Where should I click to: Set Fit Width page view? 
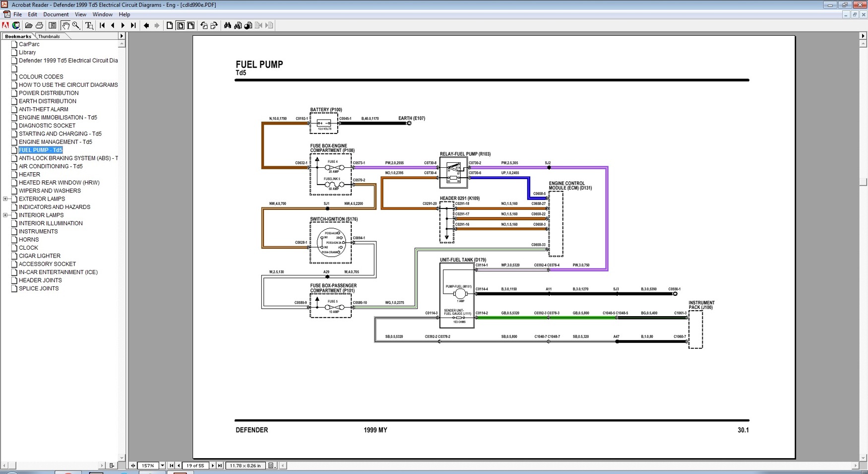[x=191, y=25]
